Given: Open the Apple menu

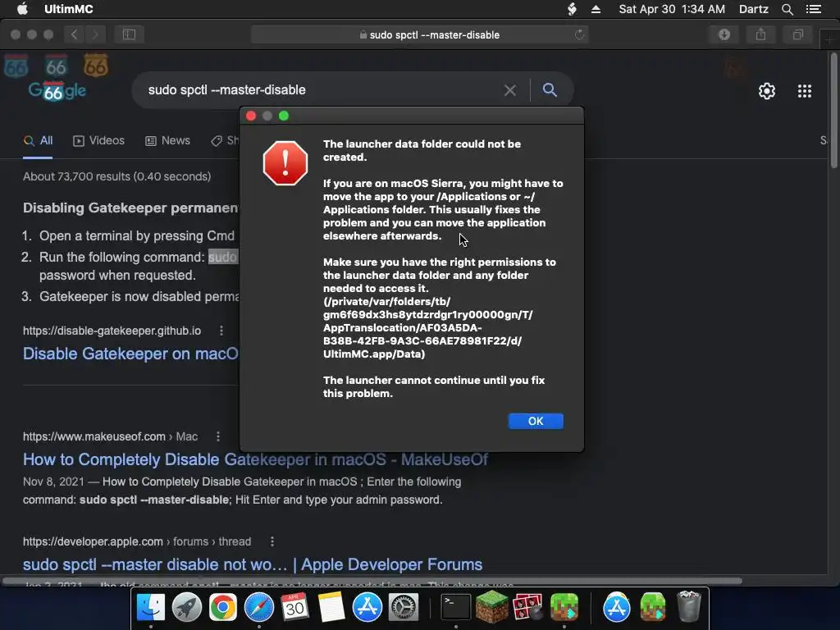Looking at the screenshot, I should click(22, 9).
